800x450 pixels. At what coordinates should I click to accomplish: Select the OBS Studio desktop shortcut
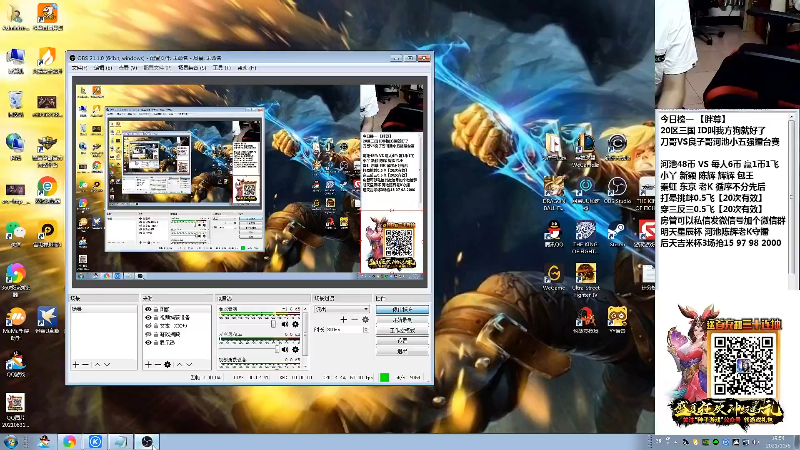(617, 190)
